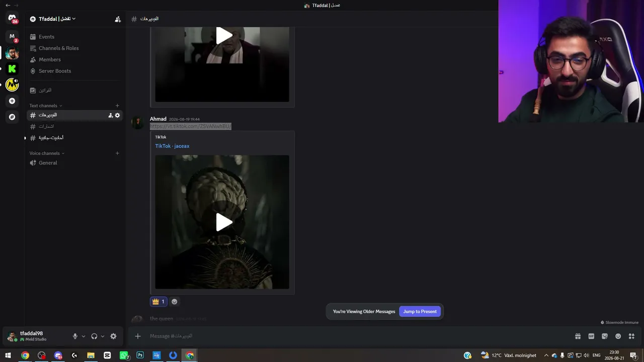This screenshot has height=362, width=644.
Task: Open the GIF picker
Action: point(591,336)
